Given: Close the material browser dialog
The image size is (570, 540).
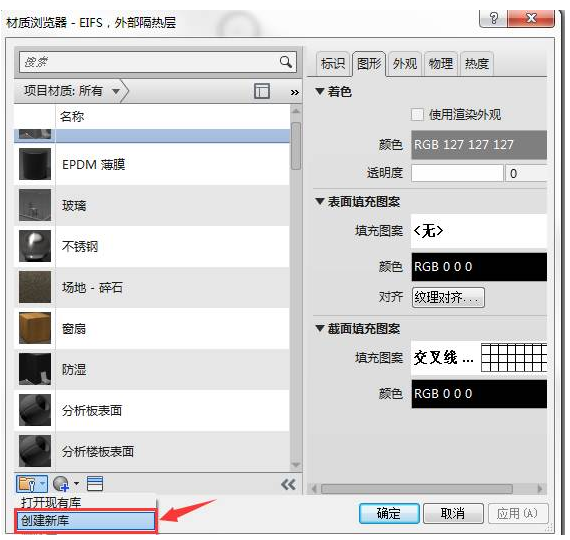Looking at the screenshot, I should pyautogui.click(x=531, y=18).
